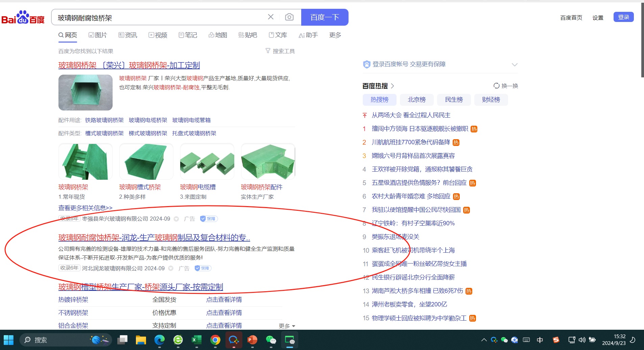Click the Baidu logo

pyautogui.click(x=23, y=18)
